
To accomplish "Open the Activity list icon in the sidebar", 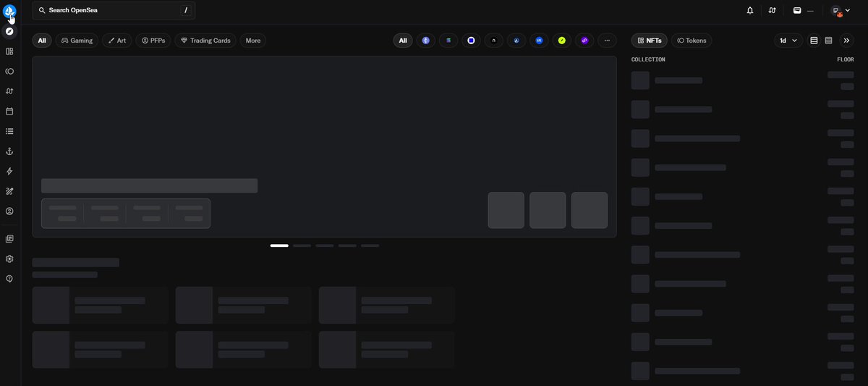I will coord(9,131).
